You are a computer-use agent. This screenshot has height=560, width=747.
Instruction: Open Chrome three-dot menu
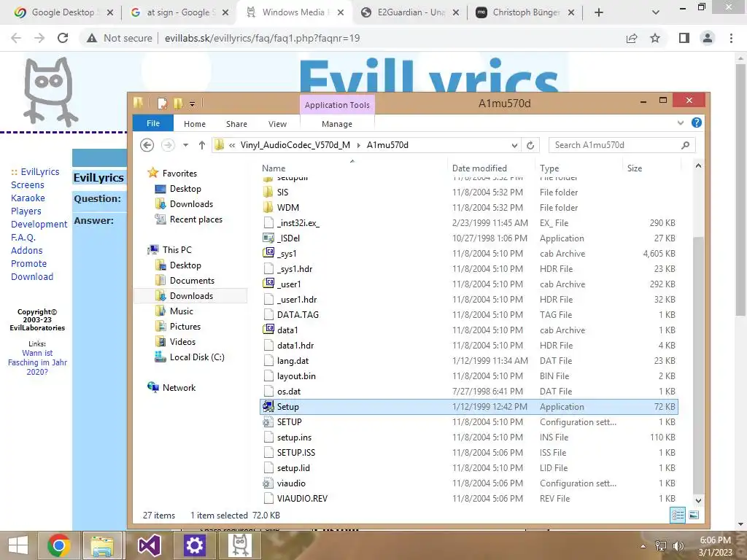tap(731, 38)
